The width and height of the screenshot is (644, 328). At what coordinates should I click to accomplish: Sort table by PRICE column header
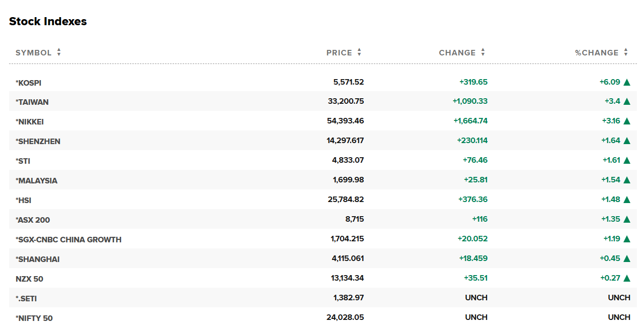pos(339,53)
